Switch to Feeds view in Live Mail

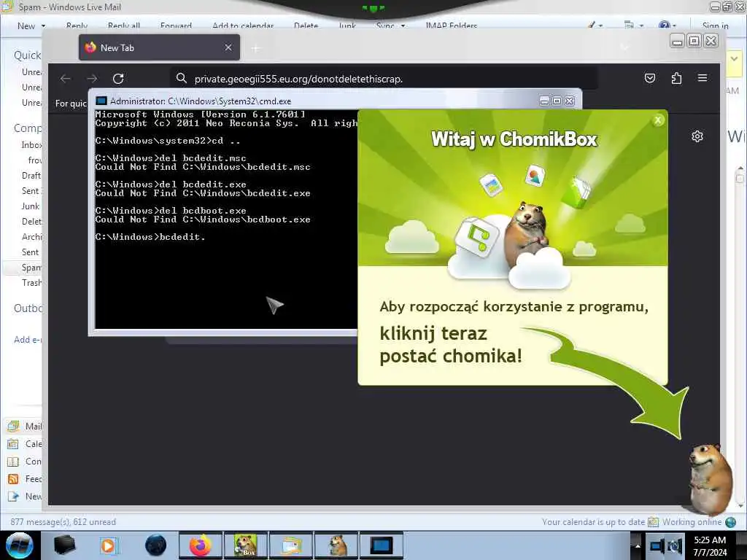click(25, 479)
